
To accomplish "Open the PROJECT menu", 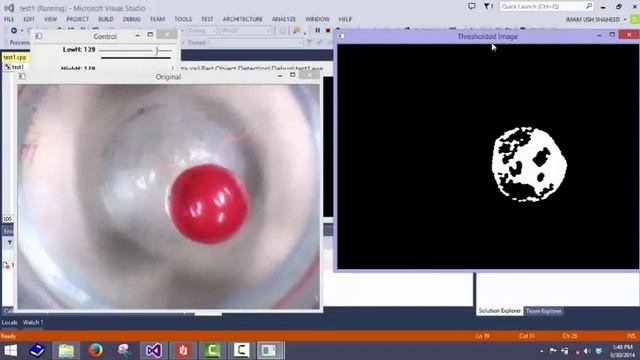I will [78, 19].
